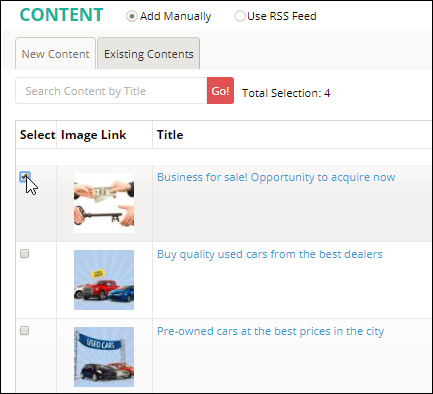The image size is (433, 394).
Task: Open the Pre-owned cars at best prices link
Action: (270, 331)
